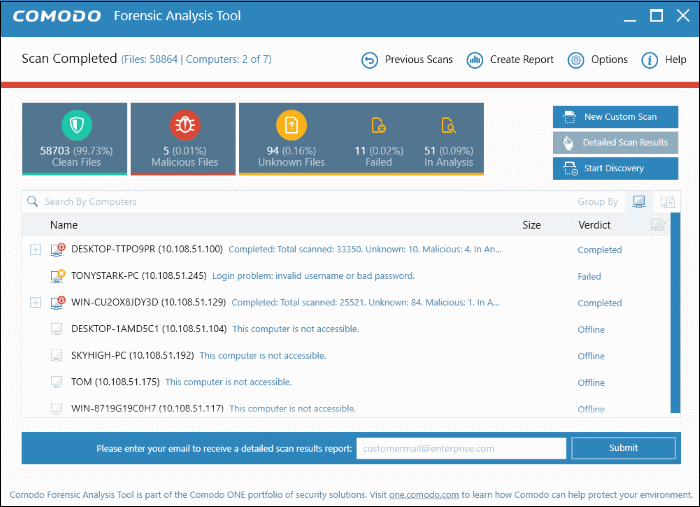Click the email address input field
700x507 pixels.
(x=461, y=449)
